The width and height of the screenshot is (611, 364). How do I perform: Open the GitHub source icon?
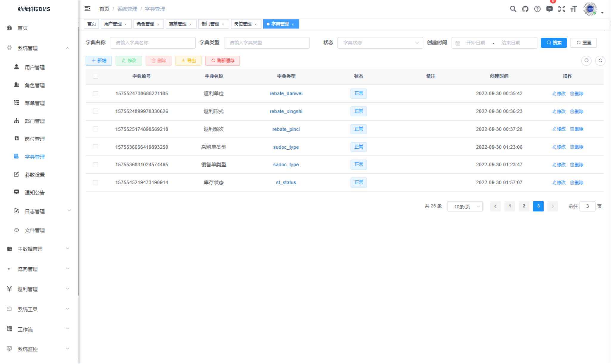pos(525,9)
